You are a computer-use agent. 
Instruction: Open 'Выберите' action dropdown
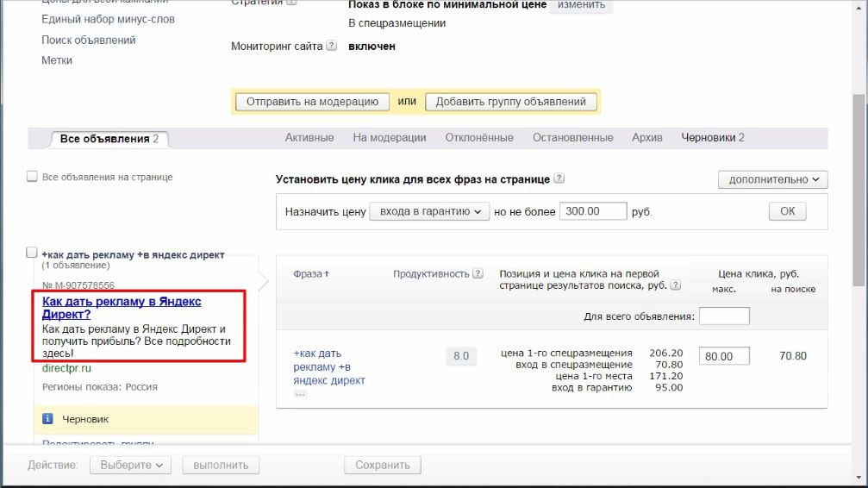coord(131,465)
